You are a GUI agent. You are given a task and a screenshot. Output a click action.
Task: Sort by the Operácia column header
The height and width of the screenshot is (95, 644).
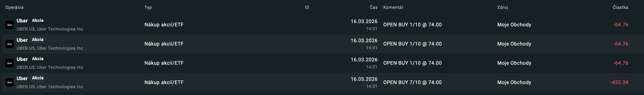(14, 7)
